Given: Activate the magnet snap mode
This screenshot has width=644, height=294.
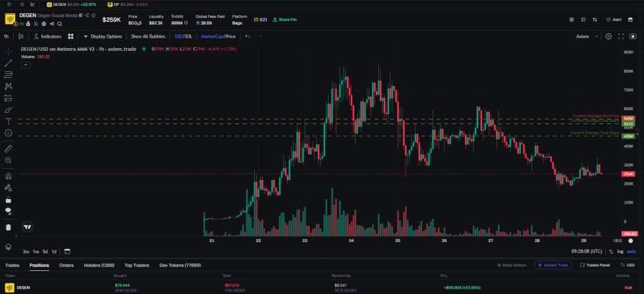Looking at the screenshot, I should (9, 176).
